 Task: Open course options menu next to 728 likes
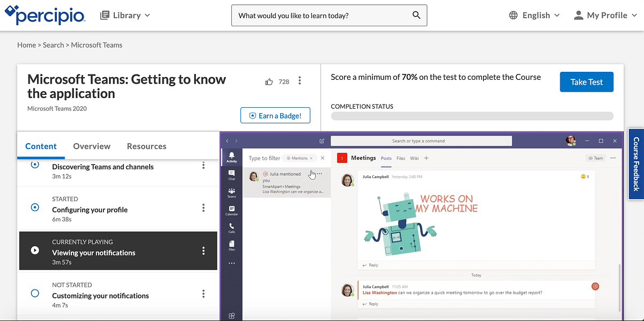[x=299, y=81]
